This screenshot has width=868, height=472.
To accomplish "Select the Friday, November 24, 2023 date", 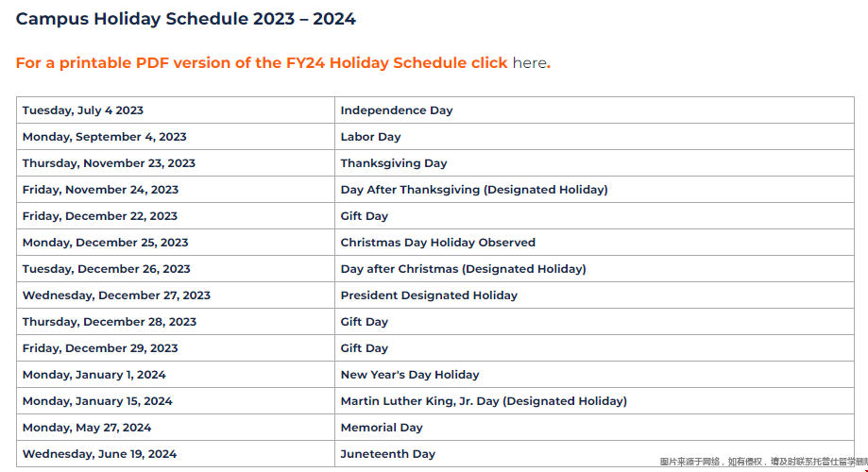I will [x=100, y=190].
